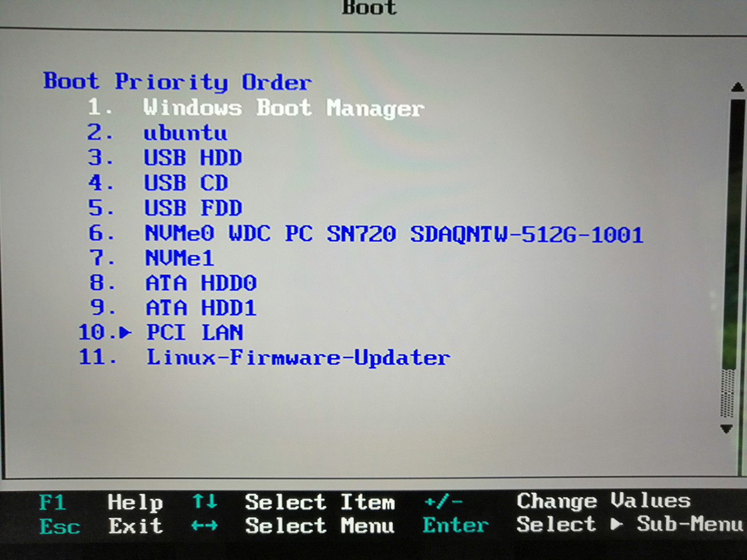
Task: Click the scrollbar up arrow
Action: [x=737, y=87]
